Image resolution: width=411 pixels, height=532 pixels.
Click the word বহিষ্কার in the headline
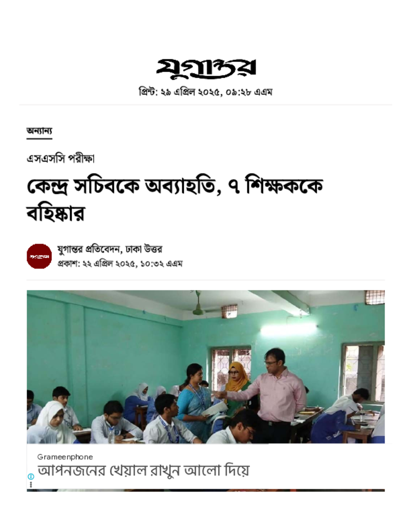point(55,213)
